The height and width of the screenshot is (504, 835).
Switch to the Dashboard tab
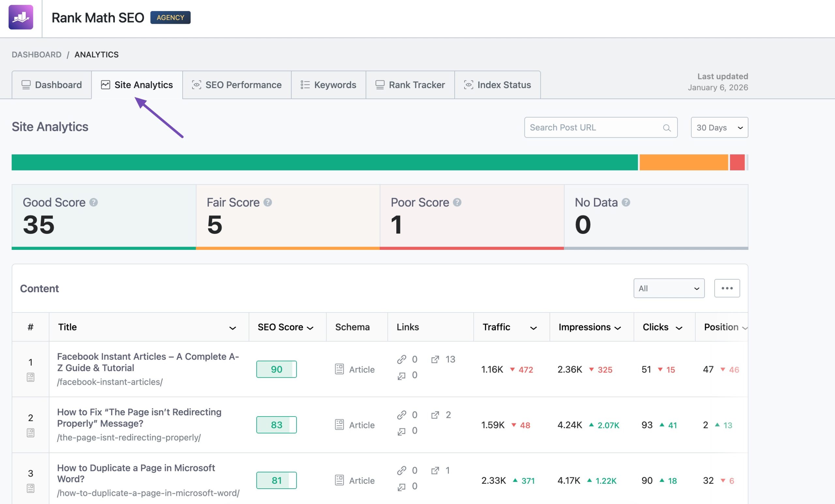[52, 85]
